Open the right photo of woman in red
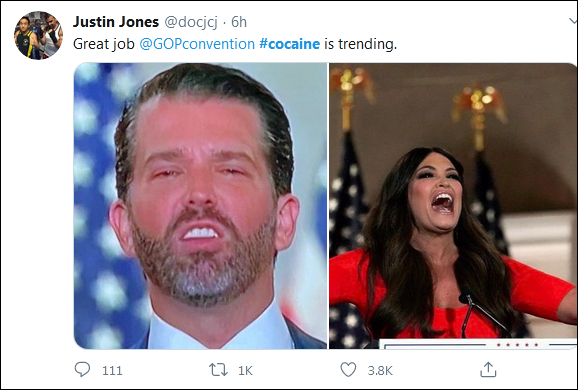The image size is (578, 390). [x=453, y=206]
